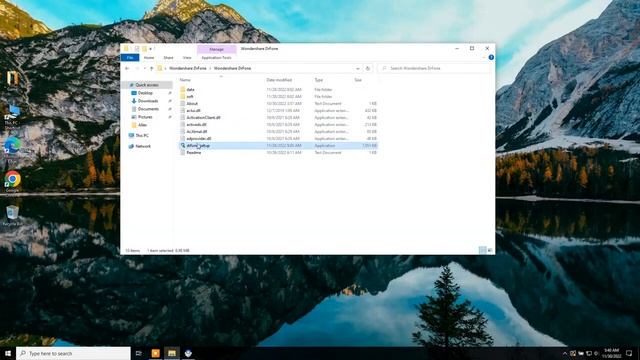Viewport: 640px width, 360px height.
Task: Open the Google Chrome desktop shortcut
Action: tap(13, 179)
